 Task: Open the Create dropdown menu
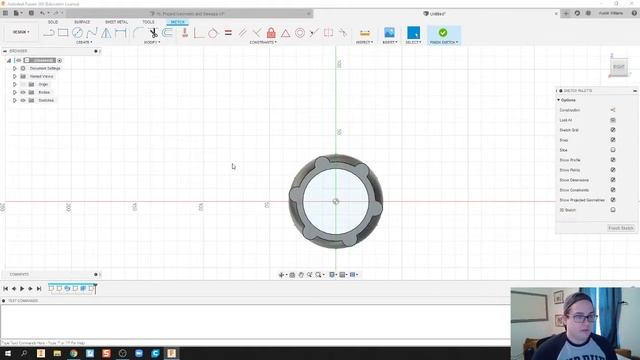84,42
